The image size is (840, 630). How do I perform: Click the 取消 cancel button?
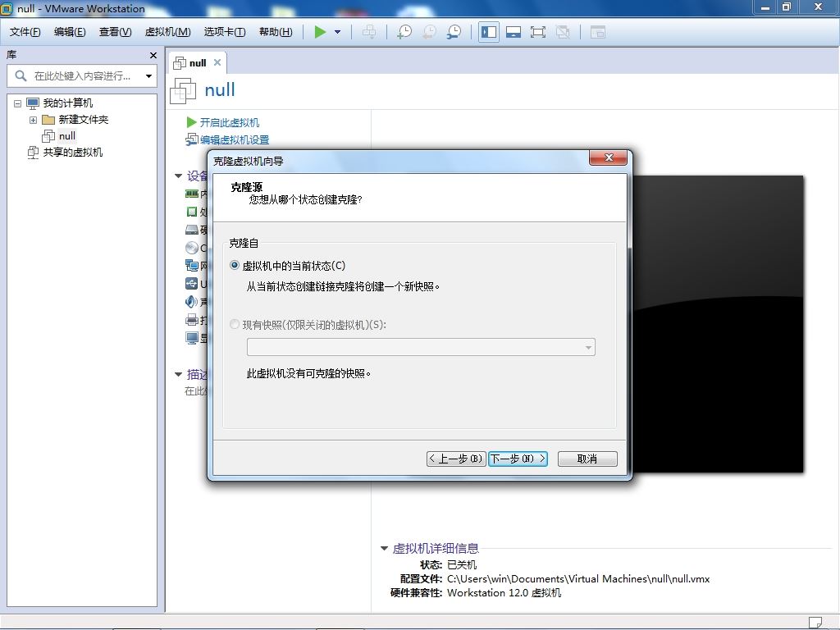click(x=587, y=459)
